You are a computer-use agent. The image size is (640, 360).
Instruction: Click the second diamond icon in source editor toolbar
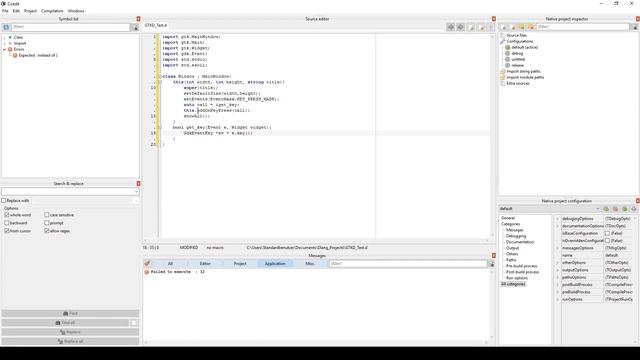460,27
